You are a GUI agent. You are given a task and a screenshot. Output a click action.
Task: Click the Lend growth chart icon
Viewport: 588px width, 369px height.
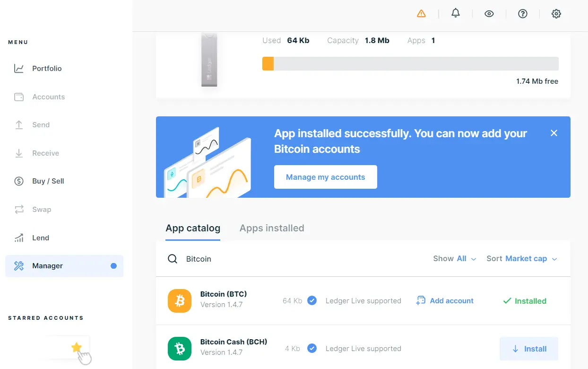[19, 238]
